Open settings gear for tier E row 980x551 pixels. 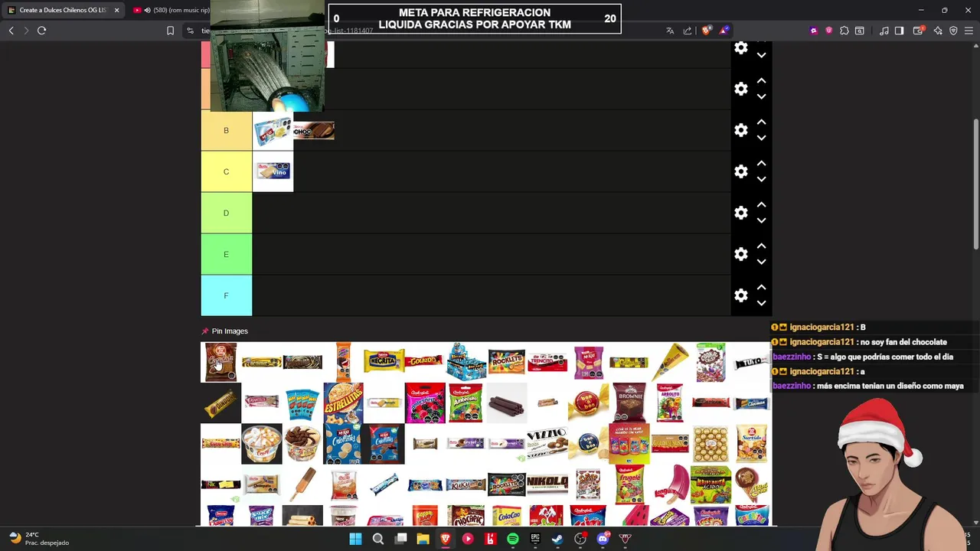(740, 254)
